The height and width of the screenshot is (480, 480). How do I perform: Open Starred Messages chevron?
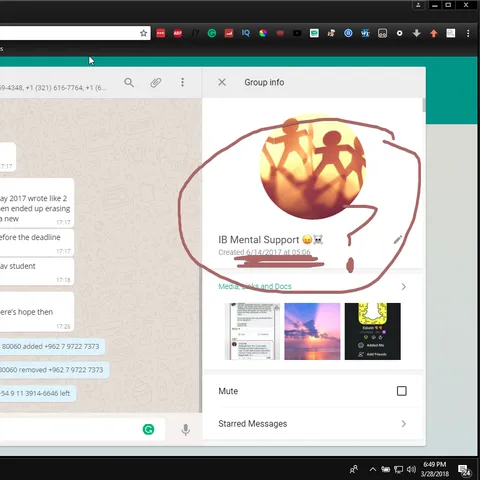coord(404,424)
